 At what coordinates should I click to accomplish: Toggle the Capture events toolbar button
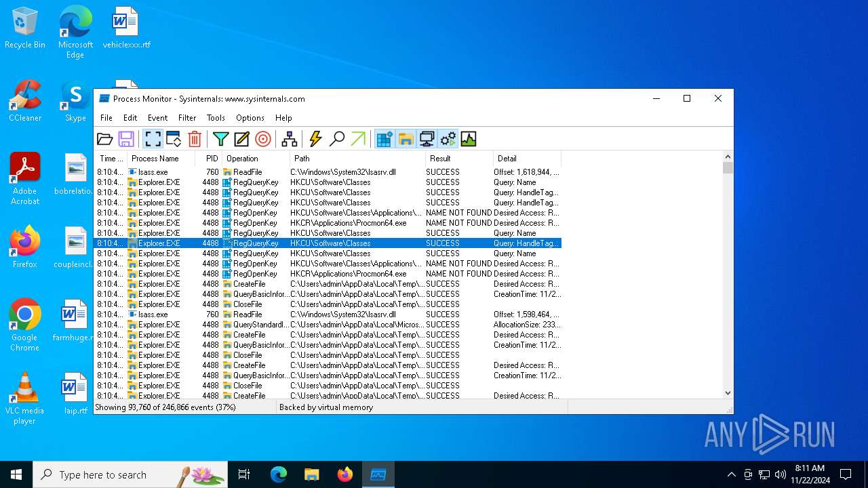pyautogui.click(x=153, y=139)
